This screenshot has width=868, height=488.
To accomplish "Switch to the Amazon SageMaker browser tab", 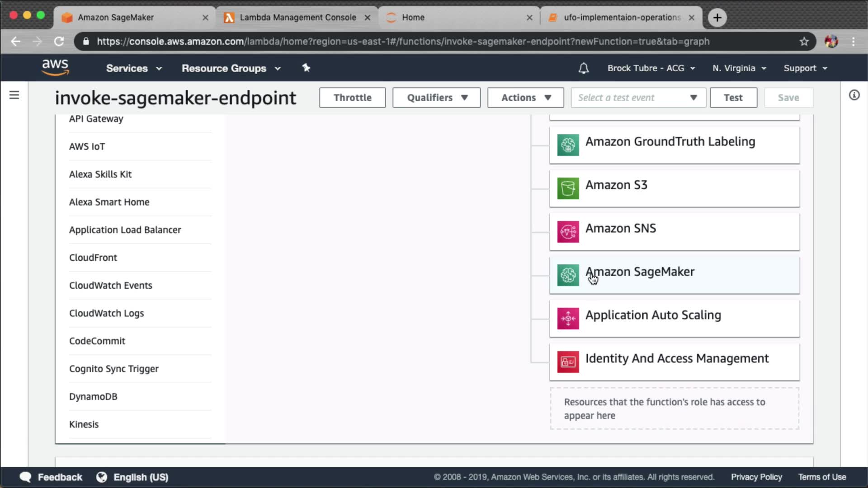I will point(116,17).
